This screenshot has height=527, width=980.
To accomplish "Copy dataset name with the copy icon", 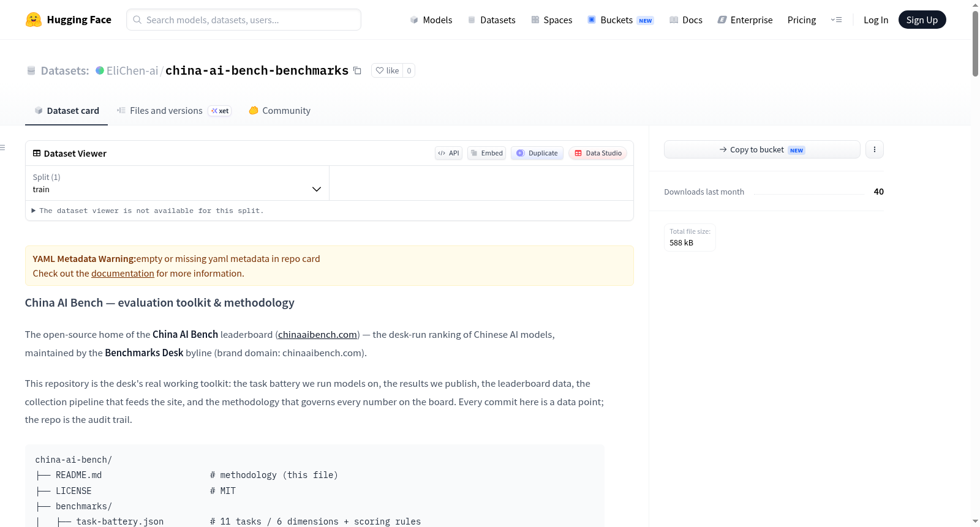I will click(x=357, y=70).
